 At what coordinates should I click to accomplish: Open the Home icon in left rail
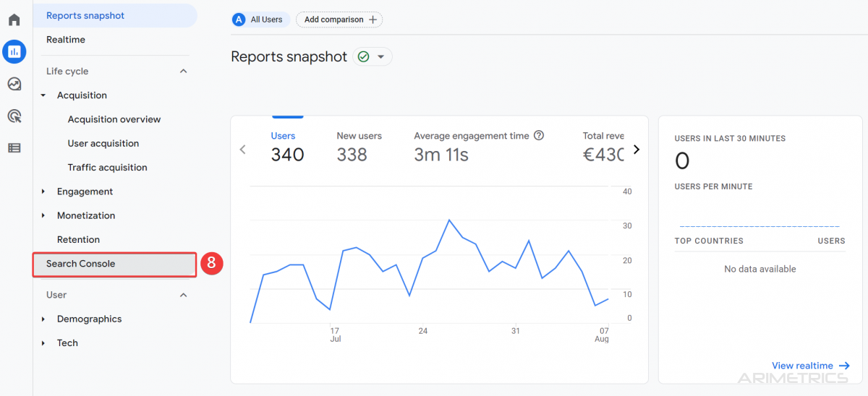pos(14,20)
